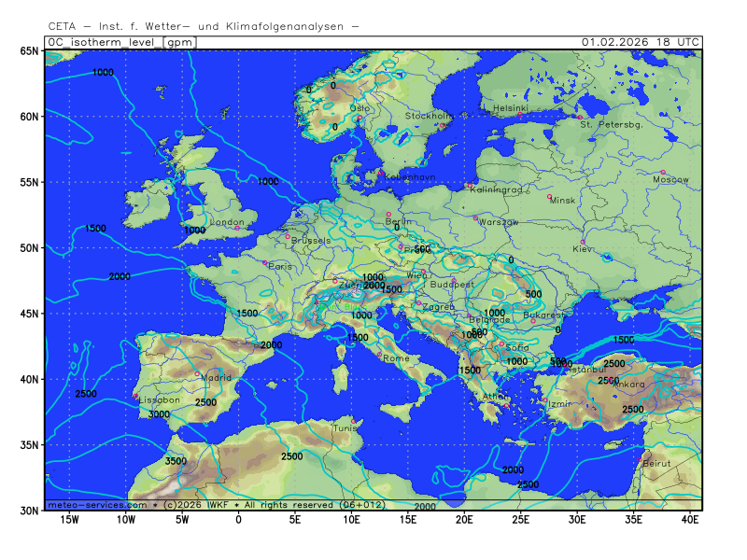Click the 3500 contour label over Morocco

tap(176, 461)
